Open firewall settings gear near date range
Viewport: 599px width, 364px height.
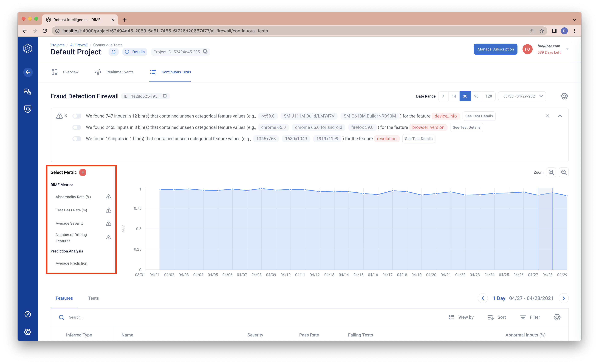564,96
